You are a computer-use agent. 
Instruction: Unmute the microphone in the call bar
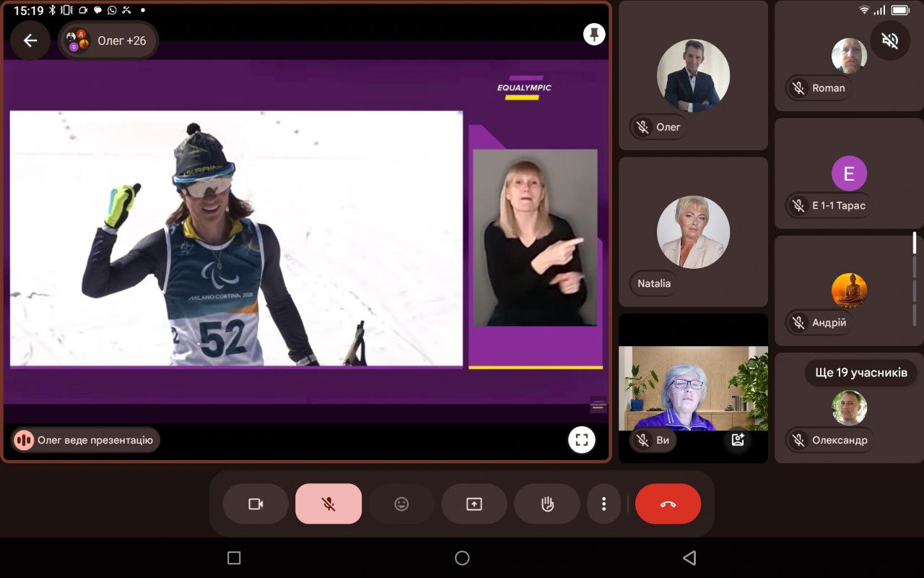pos(328,504)
